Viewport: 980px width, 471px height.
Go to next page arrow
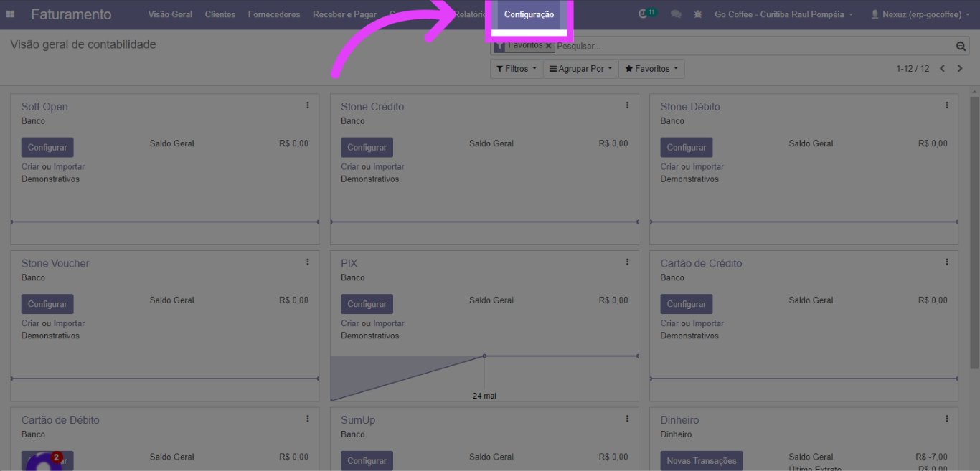click(961, 69)
